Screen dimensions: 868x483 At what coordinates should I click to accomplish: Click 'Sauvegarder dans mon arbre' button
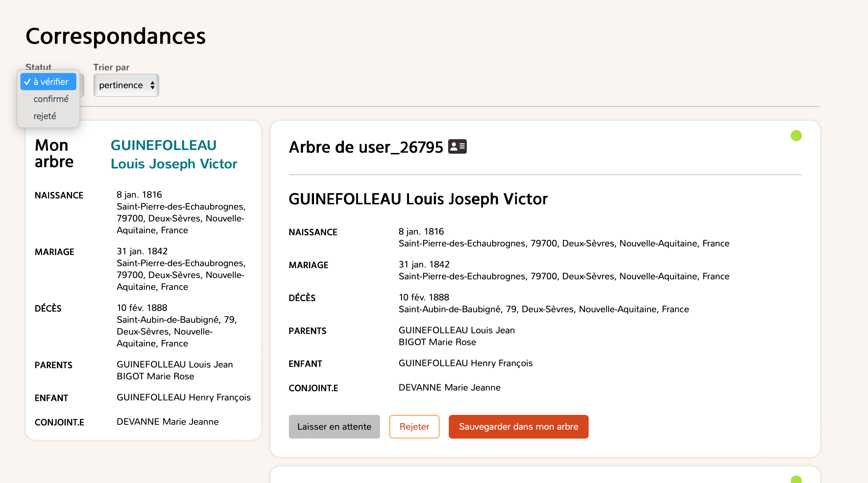pos(519,426)
